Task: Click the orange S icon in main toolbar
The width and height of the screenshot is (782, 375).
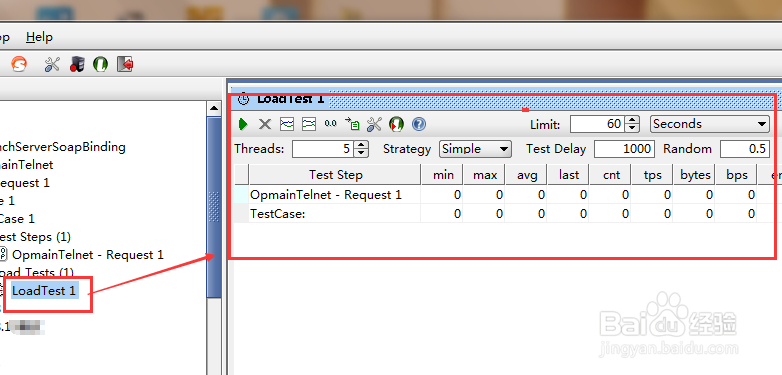Action: tap(19, 64)
